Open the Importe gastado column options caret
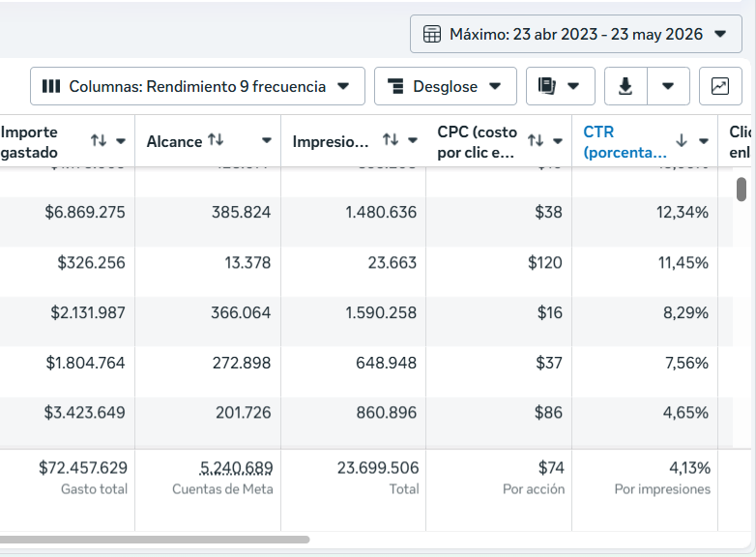This screenshot has height=557, width=756. [121, 141]
